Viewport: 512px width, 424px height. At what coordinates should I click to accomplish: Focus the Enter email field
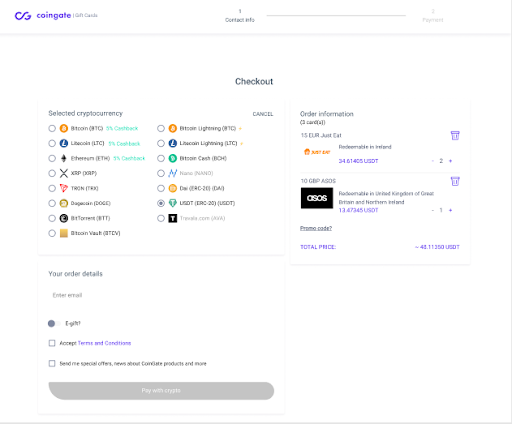tap(161, 295)
